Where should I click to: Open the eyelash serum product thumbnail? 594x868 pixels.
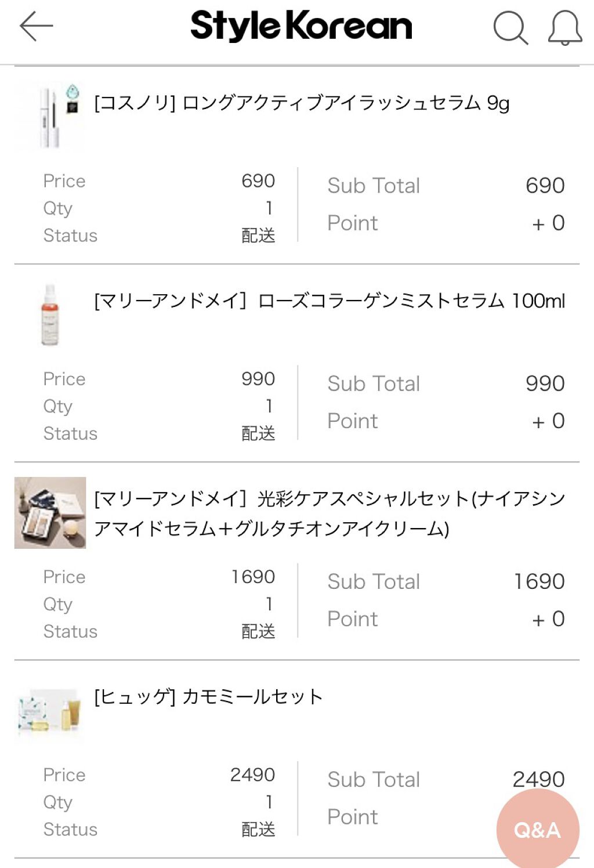point(50,117)
